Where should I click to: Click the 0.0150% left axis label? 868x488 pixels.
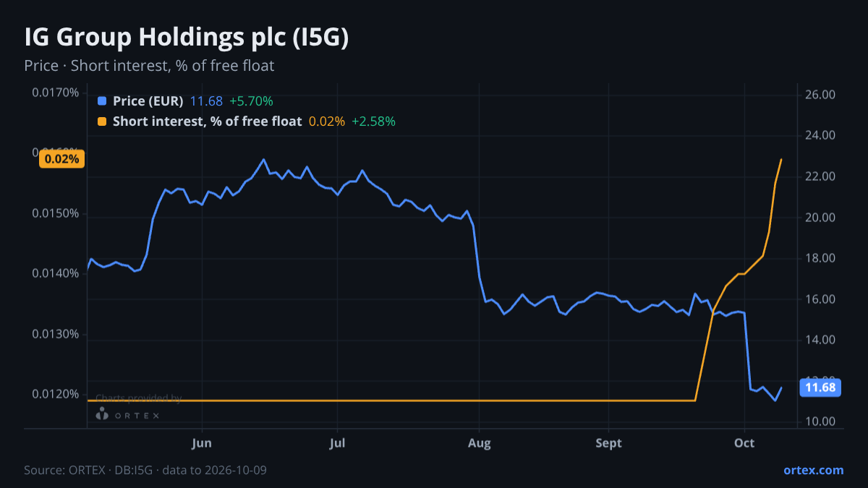55,214
